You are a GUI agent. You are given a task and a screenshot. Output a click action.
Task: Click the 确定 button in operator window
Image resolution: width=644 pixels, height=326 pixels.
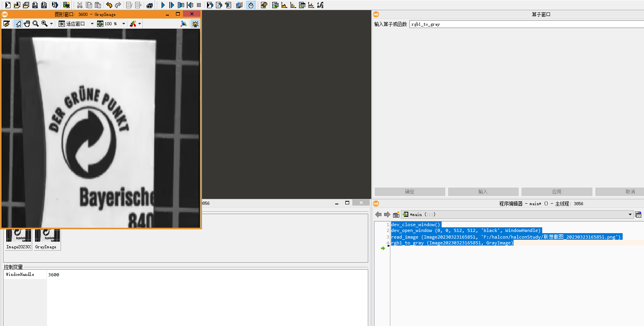point(410,192)
